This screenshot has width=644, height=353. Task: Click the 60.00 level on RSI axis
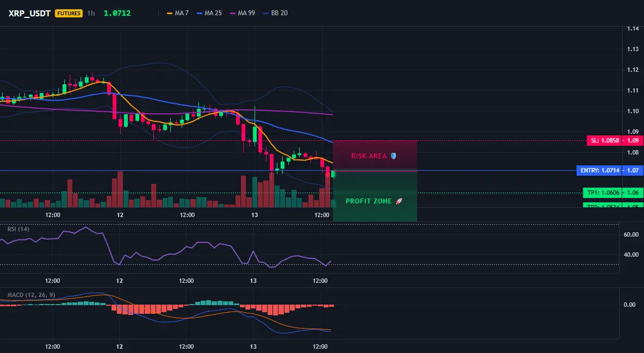tap(631, 234)
